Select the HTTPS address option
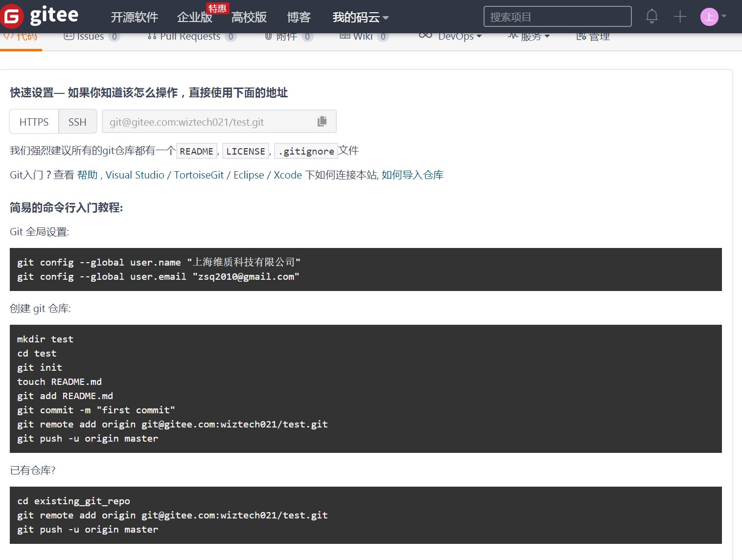 coord(34,121)
